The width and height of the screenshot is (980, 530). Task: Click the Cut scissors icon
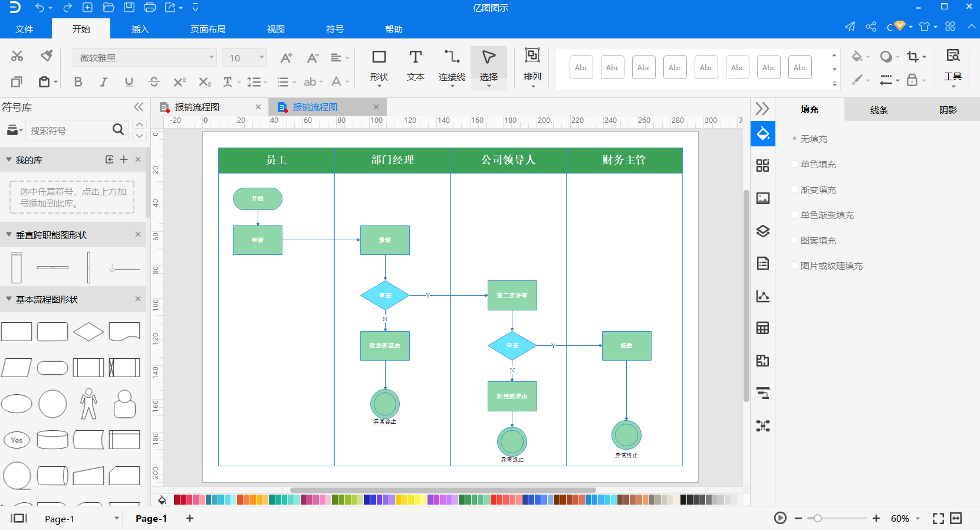pos(17,56)
